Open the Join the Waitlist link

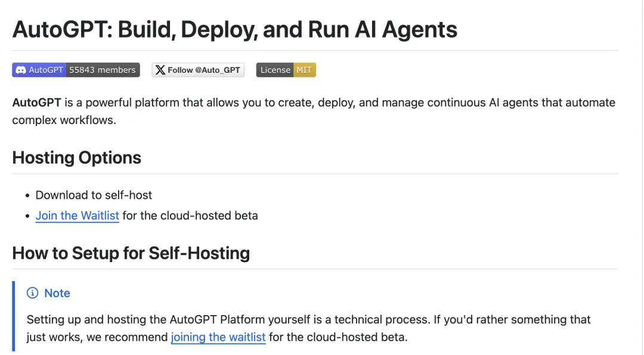77,215
